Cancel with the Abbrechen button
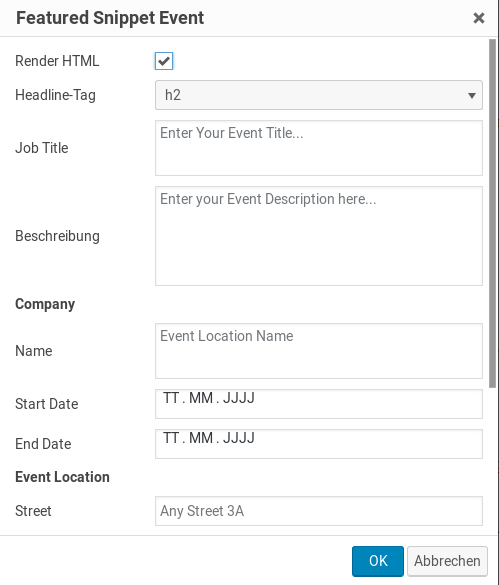Screen dimensions: 499x585 coord(447,561)
